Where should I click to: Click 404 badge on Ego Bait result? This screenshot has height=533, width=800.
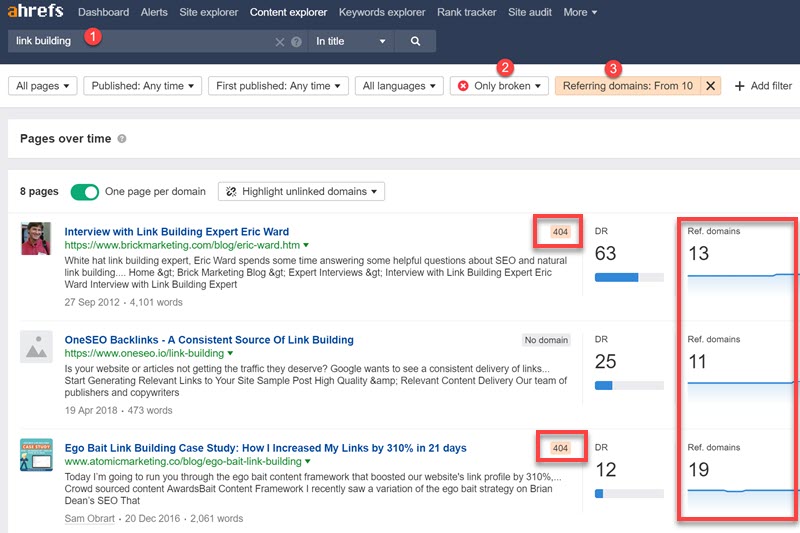point(560,448)
